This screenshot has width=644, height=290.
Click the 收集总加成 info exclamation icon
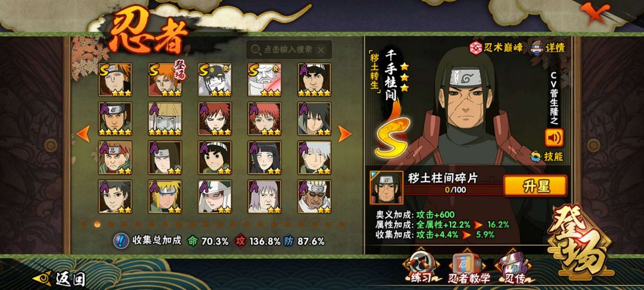point(120,240)
